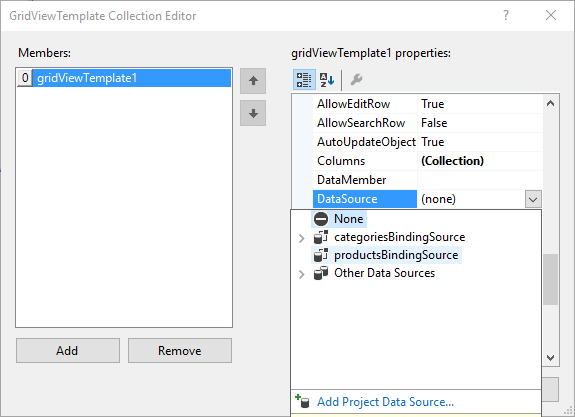575x417 pixels.
Task: Click Add Project Data Source link
Action: coord(385,402)
